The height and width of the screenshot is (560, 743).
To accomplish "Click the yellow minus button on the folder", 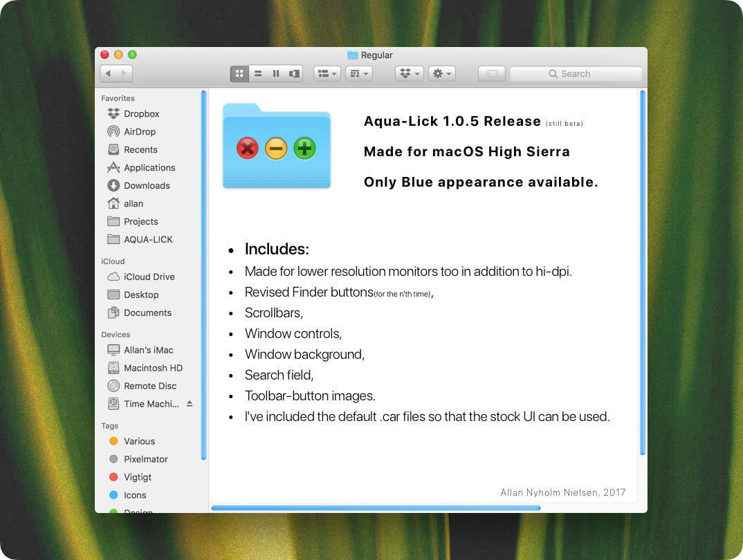I will click(x=276, y=149).
